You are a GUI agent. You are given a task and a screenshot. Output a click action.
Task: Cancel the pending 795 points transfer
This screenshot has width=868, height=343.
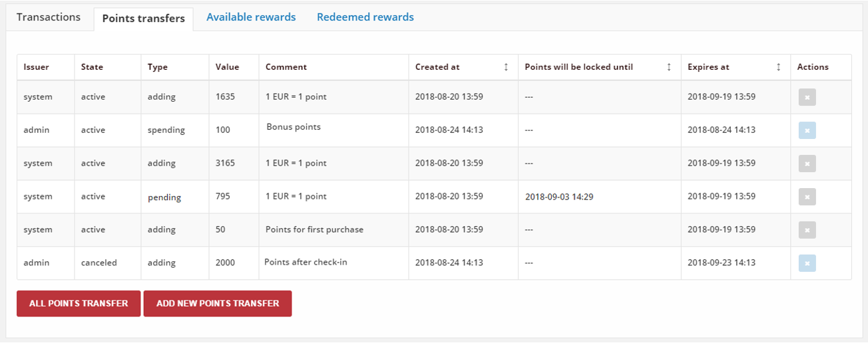point(807,197)
